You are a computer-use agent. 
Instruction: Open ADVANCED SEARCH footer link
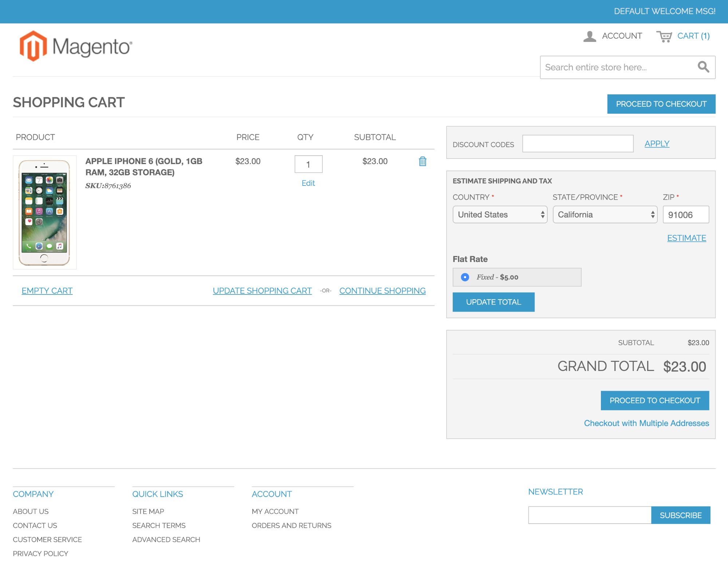pos(166,540)
